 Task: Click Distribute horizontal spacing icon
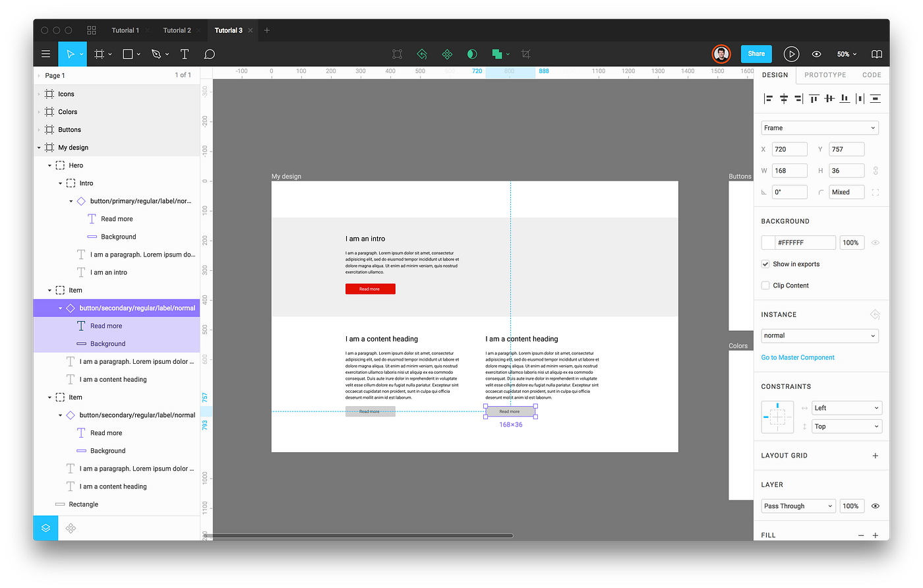click(860, 98)
